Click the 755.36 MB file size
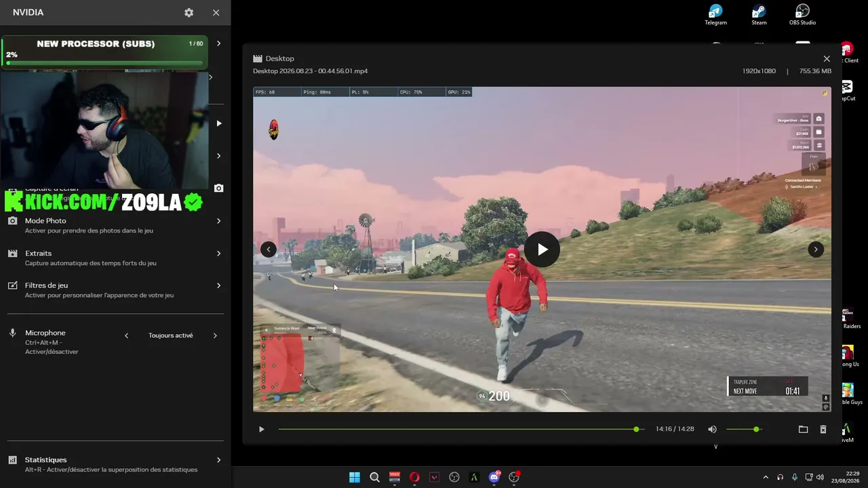The image size is (868, 488). (815, 71)
